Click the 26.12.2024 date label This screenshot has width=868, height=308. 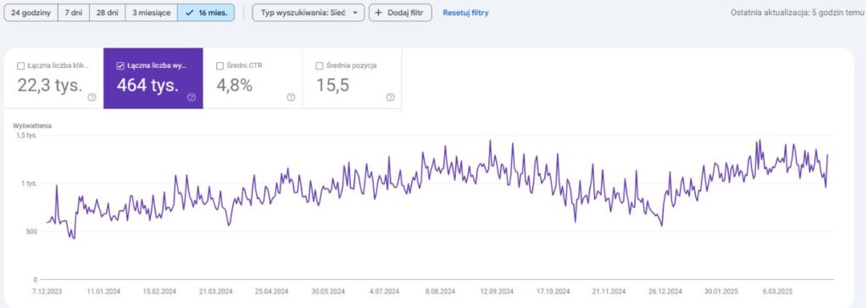[x=665, y=291]
